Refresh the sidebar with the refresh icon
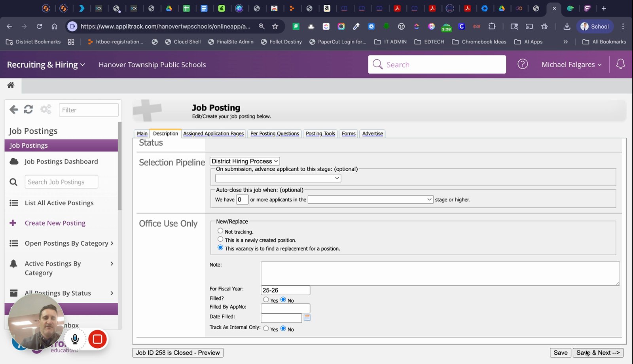The width and height of the screenshot is (633, 364). (x=28, y=110)
